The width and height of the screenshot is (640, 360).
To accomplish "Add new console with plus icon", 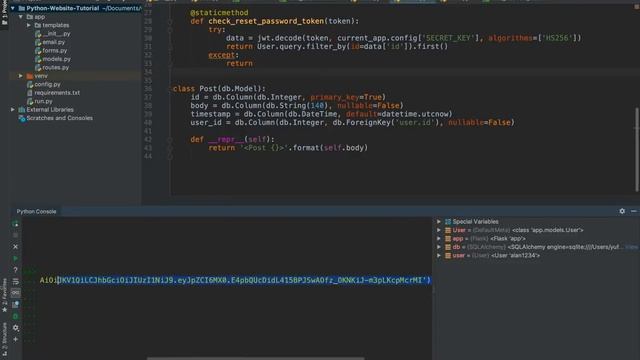I will tap(16, 339).
